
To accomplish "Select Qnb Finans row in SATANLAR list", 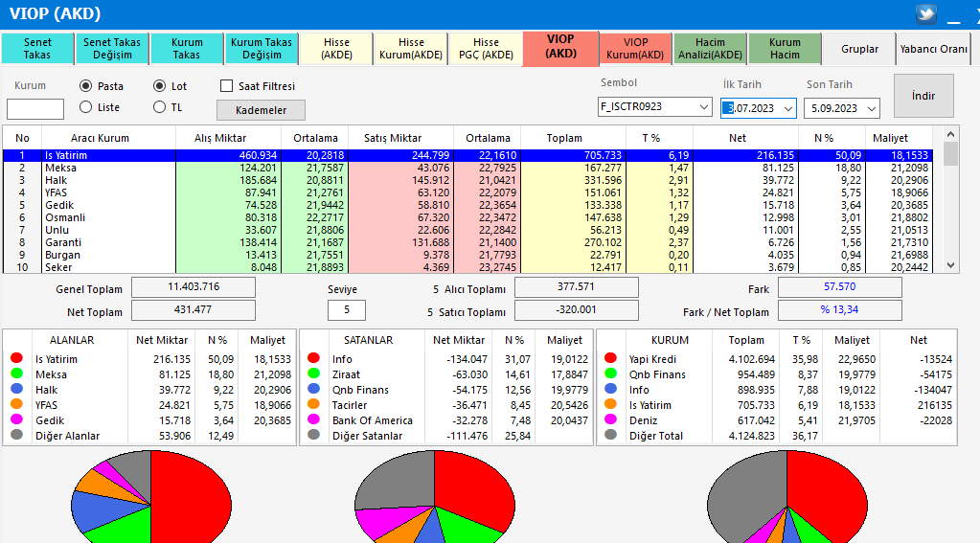I will pos(446,389).
